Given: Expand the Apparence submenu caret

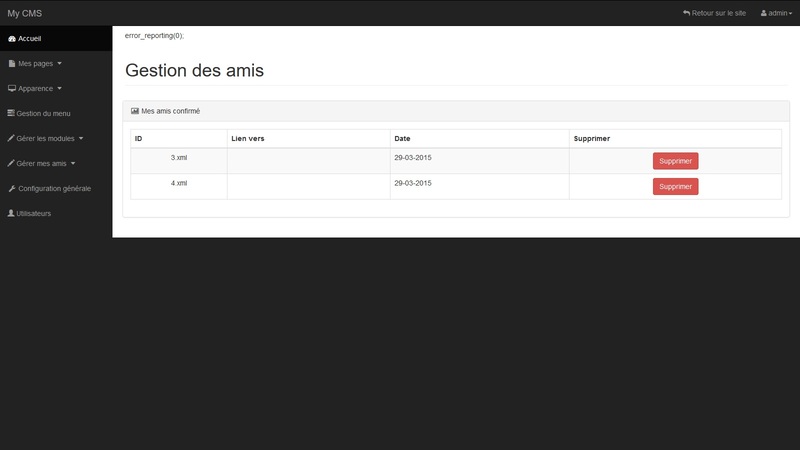Looking at the screenshot, I should tap(60, 88).
